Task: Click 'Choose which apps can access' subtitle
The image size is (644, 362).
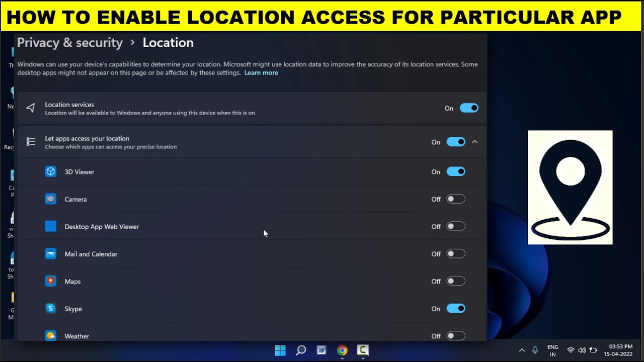Action: (x=111, y=147)
